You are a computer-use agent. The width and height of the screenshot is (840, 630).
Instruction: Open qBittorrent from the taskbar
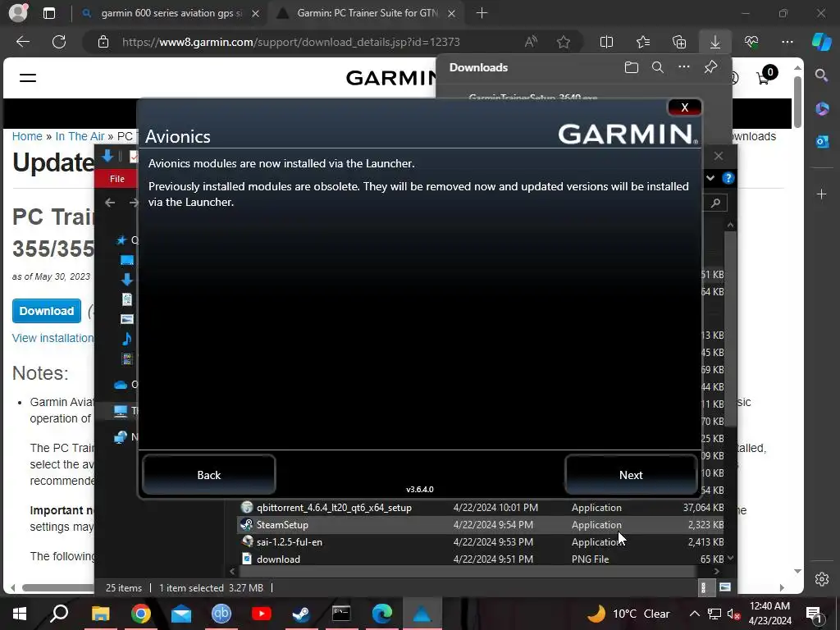pyautogui.click(x=221, y=614)
